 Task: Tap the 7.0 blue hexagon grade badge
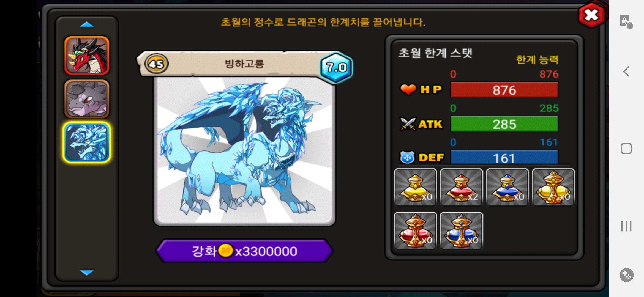pos(336,67)
